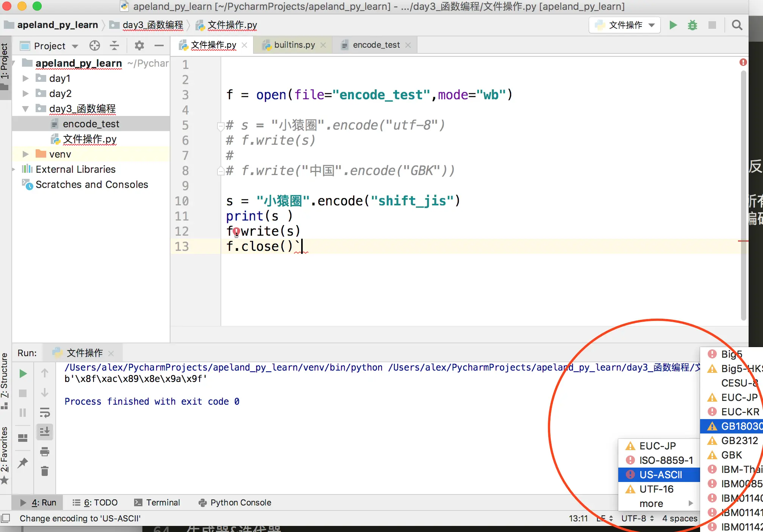Click the editor vertical scrollbar
The image size is (763, 532).
[x=743, y=189]
